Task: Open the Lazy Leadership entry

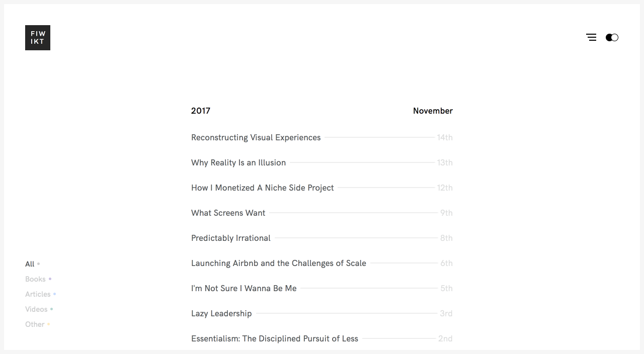Action: click(x=221, y=313)
